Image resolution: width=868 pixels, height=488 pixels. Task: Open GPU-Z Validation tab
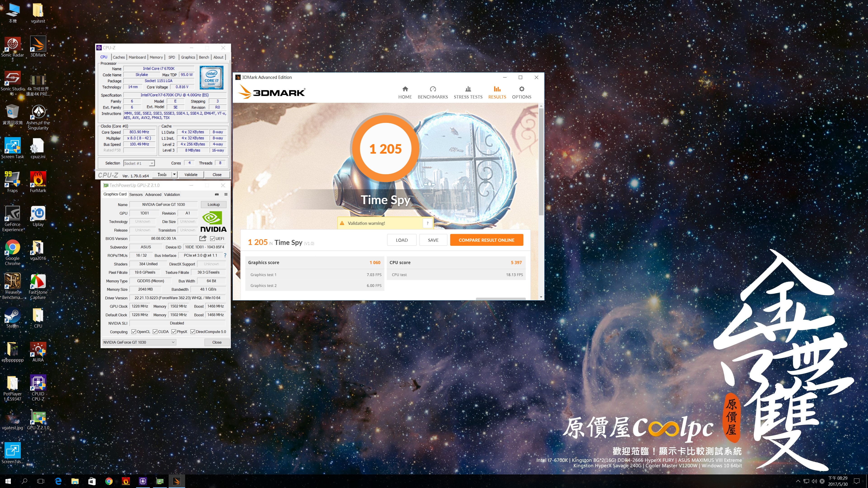pos(172,194)
